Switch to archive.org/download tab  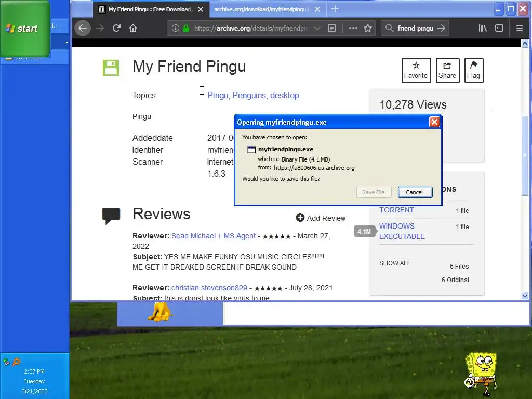pos(261,9)
